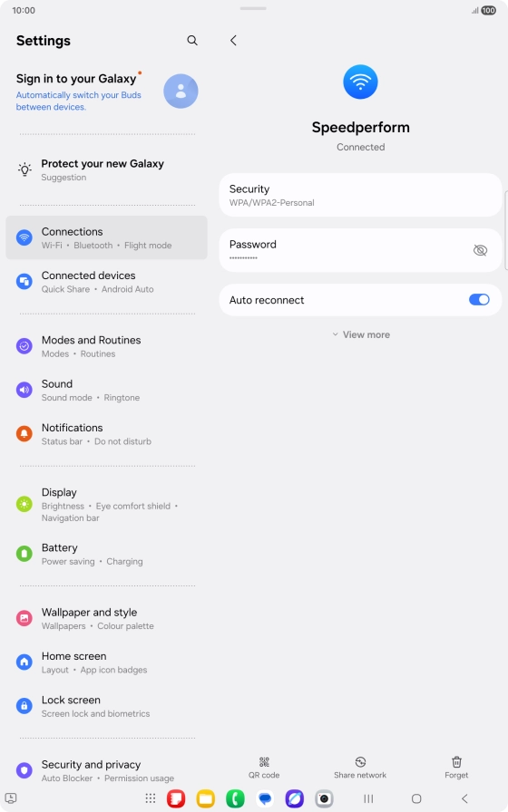This screenshot has width=508, height=812.
Task: Tap the recent apps navigation button
Action: (x=368, y=798)
